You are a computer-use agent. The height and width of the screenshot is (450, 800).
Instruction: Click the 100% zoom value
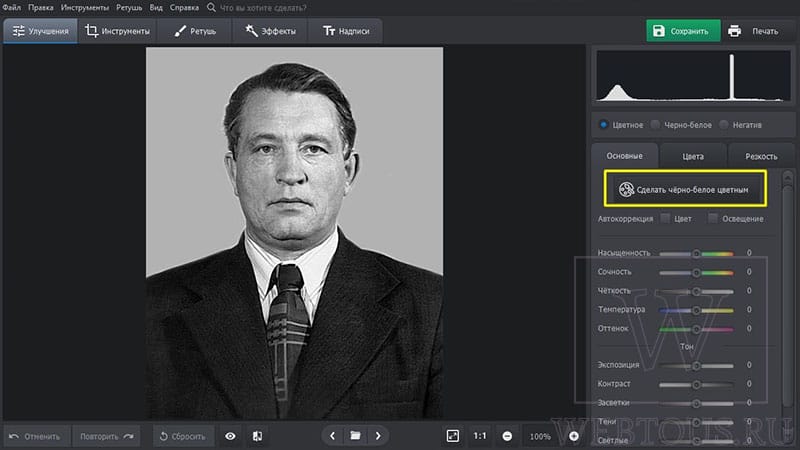tap(540, 436)
